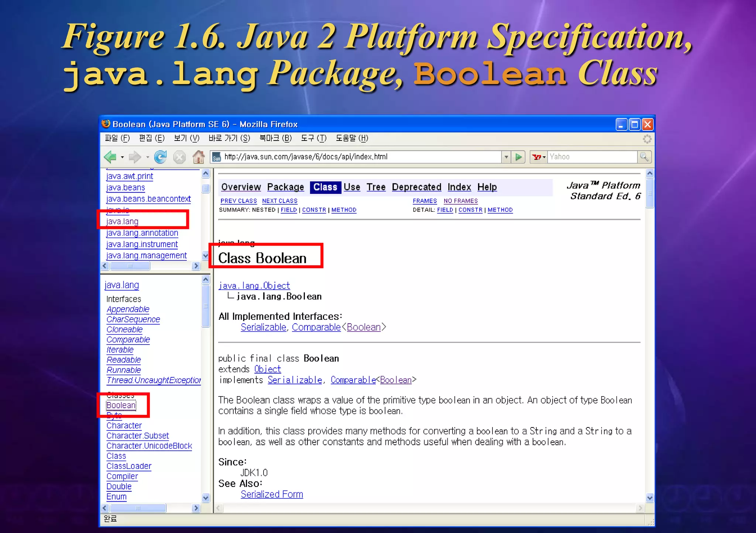Viewport: 756px width, 533px height.
Task: Click the Yahoo search engine icon
Action: click(x=537, y=157)
